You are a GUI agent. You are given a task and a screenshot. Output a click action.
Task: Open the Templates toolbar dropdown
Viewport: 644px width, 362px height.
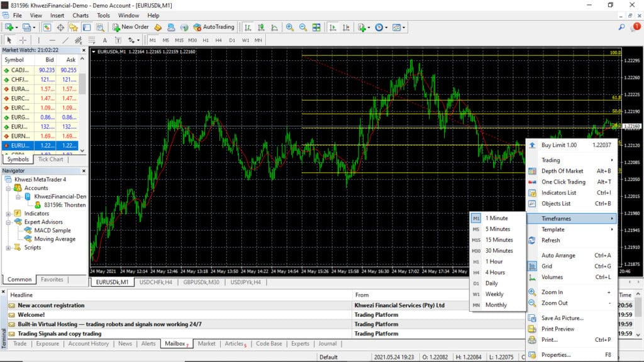pos(398,28)
